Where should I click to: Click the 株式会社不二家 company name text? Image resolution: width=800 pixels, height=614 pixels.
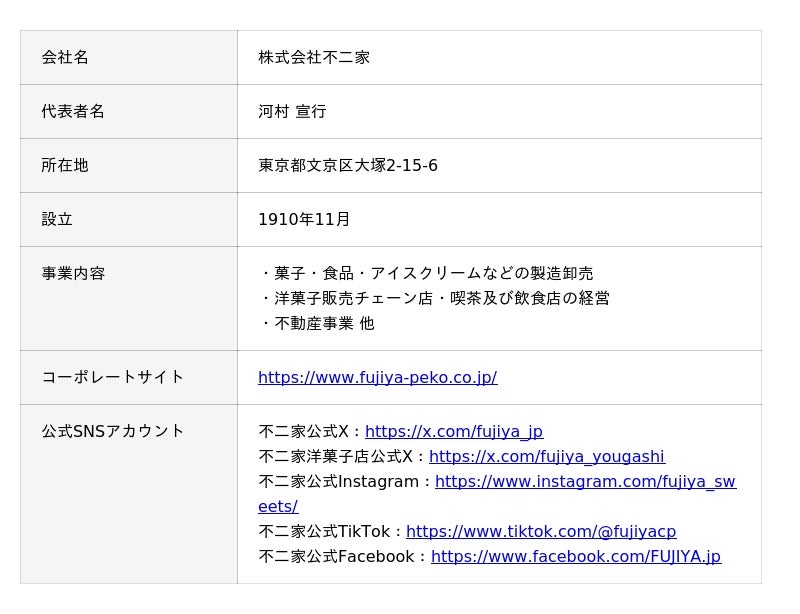(x=314, y=58)
